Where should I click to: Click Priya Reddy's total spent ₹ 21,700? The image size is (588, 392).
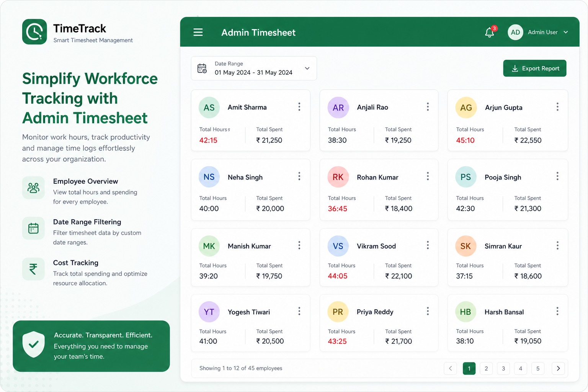[399, 341]
